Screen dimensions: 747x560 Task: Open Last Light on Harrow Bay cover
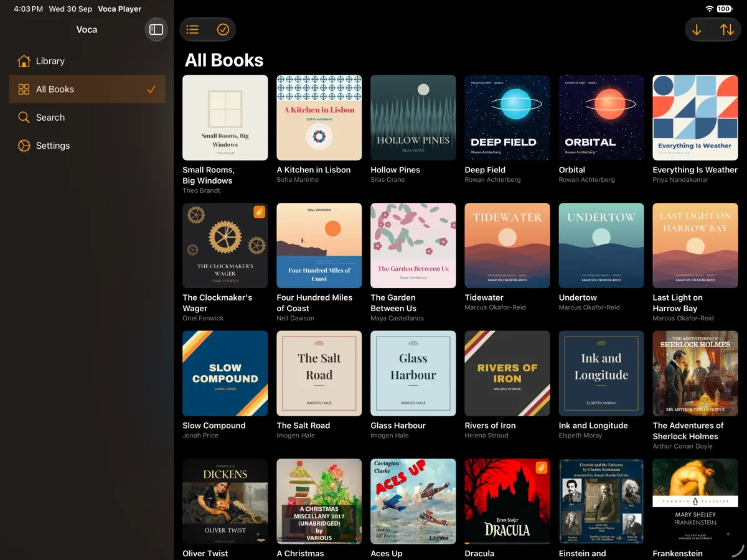point(695,246)
